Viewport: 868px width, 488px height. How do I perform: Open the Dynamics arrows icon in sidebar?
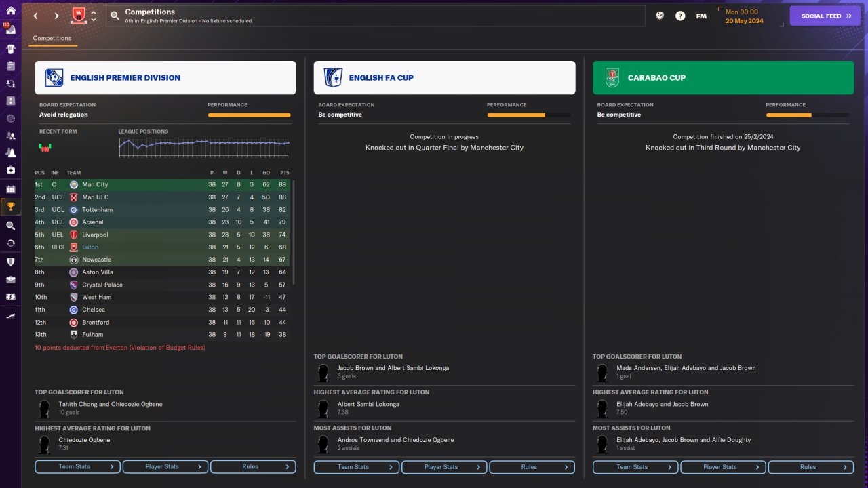click(x=10, y=83)
